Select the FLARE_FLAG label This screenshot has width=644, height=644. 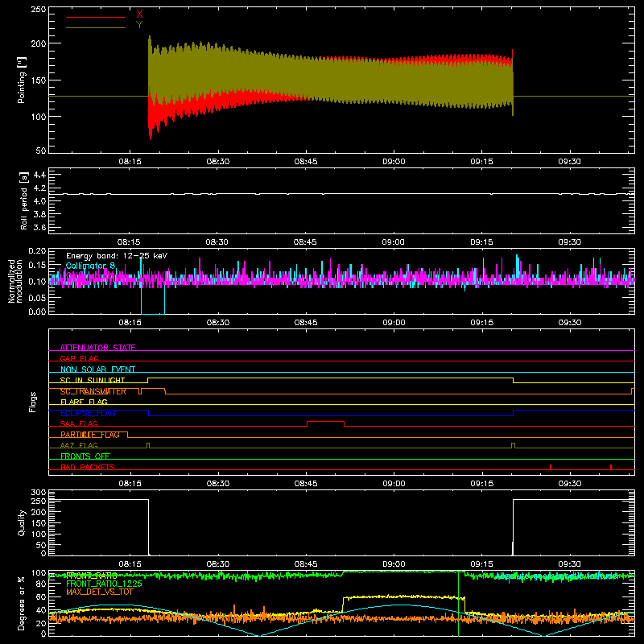(x=84, y=402)
